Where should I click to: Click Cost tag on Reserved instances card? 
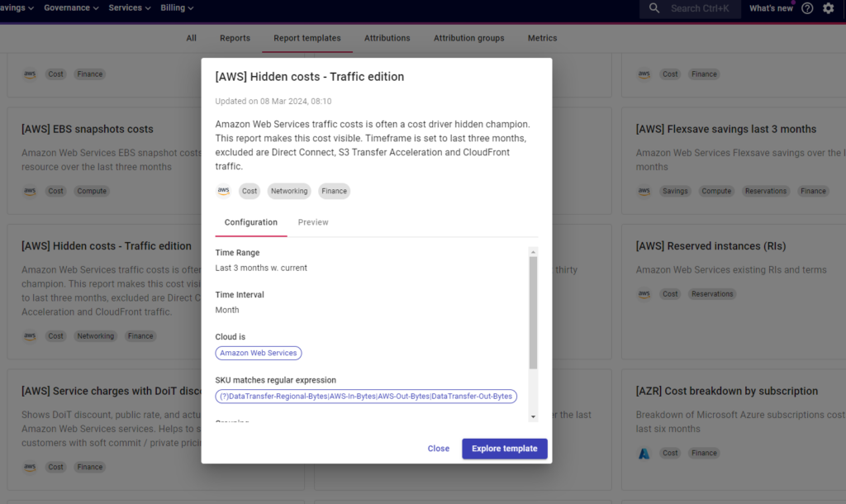670,294
